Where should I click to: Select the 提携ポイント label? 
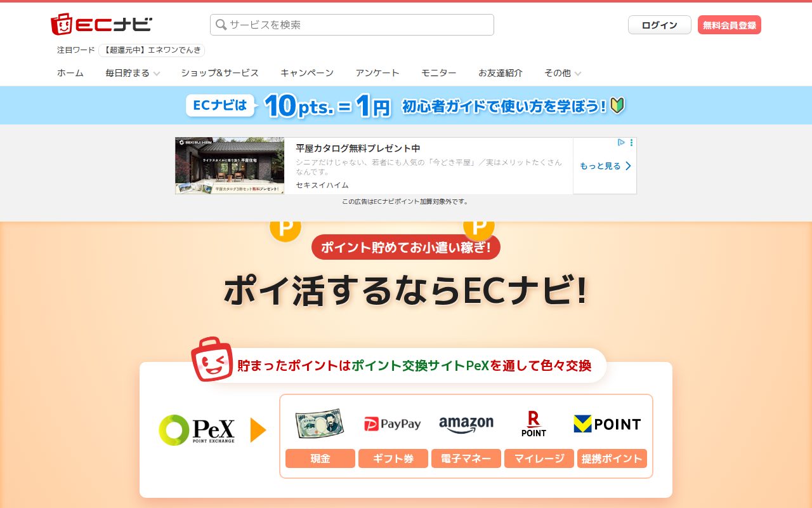coord(612,458)
